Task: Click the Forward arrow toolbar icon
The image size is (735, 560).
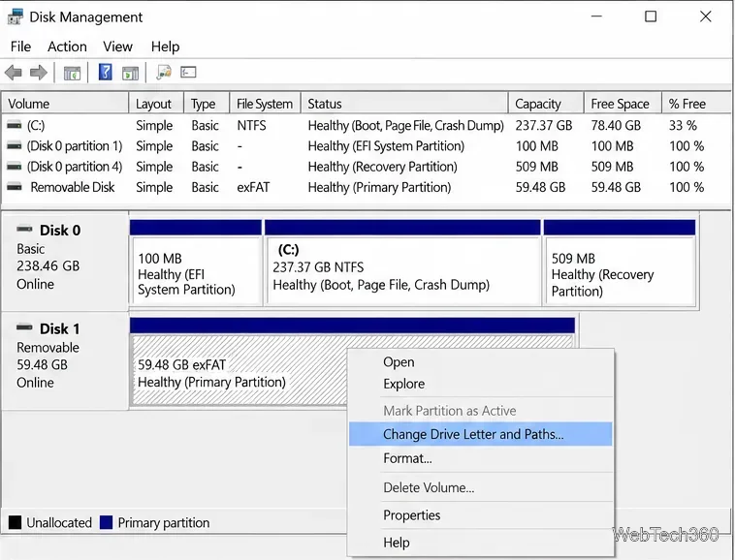Action: (x=39, y=73)
